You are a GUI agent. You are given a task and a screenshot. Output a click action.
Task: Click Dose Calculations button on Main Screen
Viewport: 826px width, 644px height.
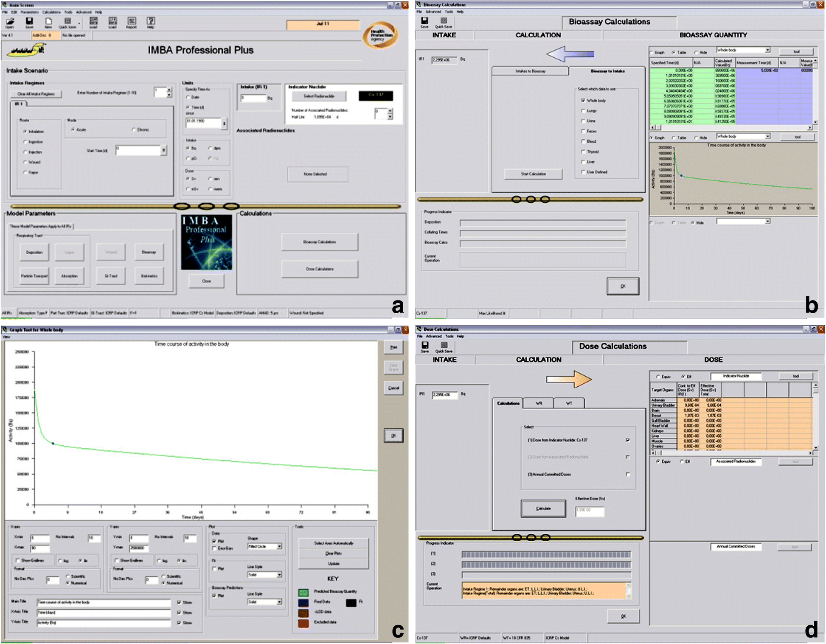point(320,269)
